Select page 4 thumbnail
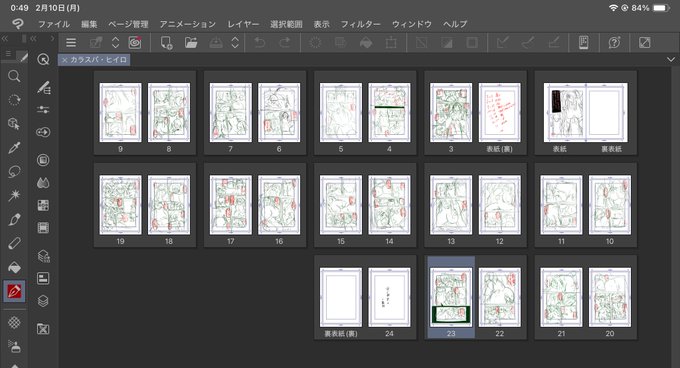 point(389,113)
